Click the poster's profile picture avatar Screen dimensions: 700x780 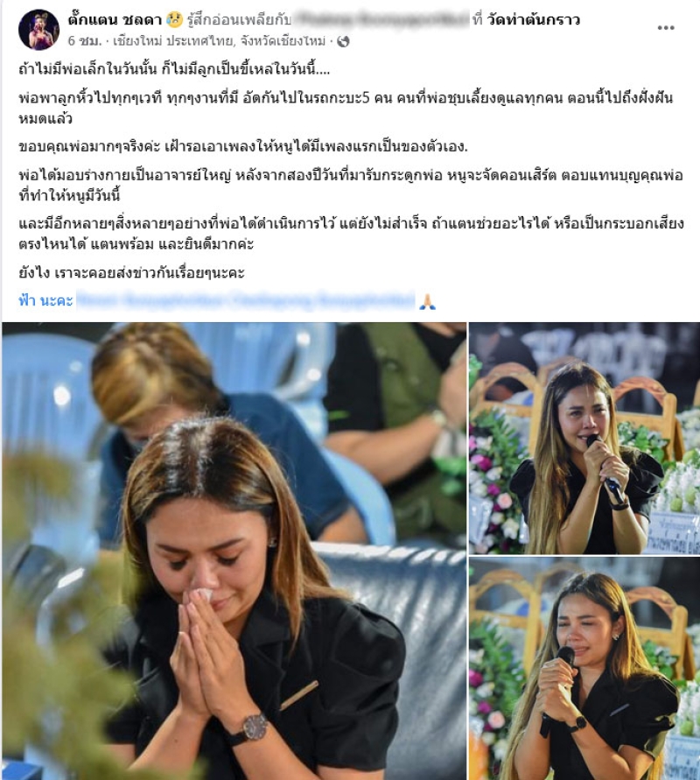(38, 30)
